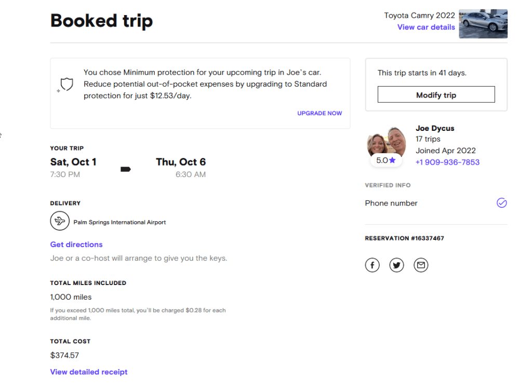Click the Thu, Oct 6 end date
Image resolution: width=532 pixels, height=392 pixels.
[x=181, y=162]
